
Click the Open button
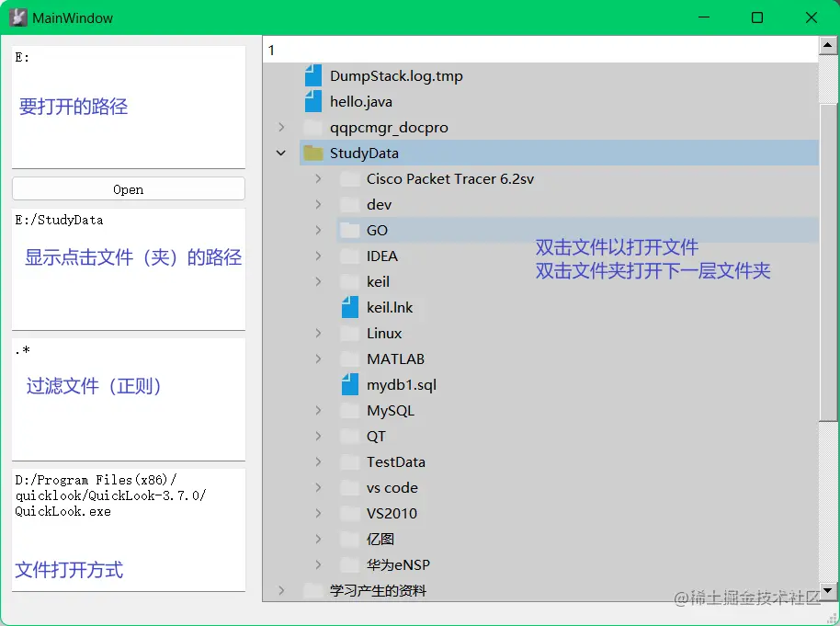[x=129, y=189]
